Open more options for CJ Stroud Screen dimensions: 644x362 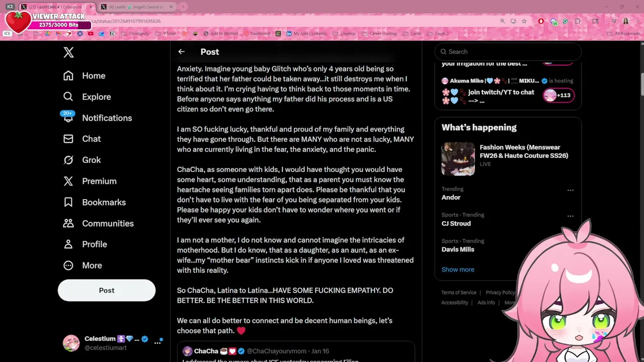pos(570,216)
